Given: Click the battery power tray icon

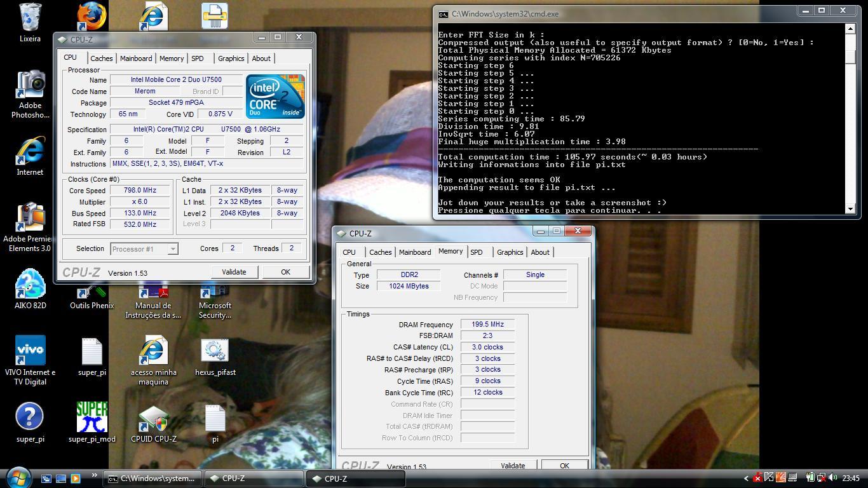Looking at the screenshot, I should click(810, 478).
